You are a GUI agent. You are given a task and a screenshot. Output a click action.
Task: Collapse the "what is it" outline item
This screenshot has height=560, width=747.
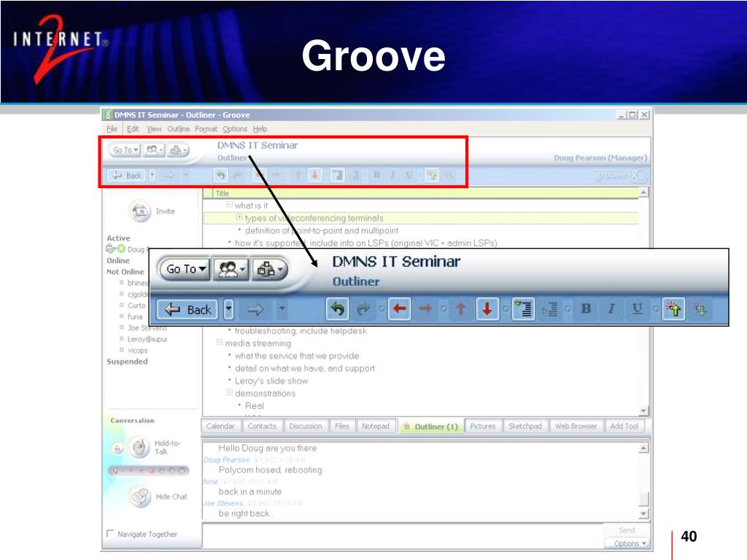230,205
